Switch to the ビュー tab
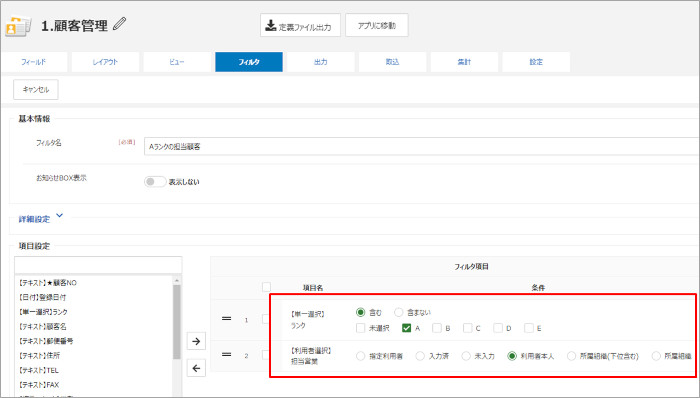This screenshot has width=700, height=398. [x=177, y=62]
